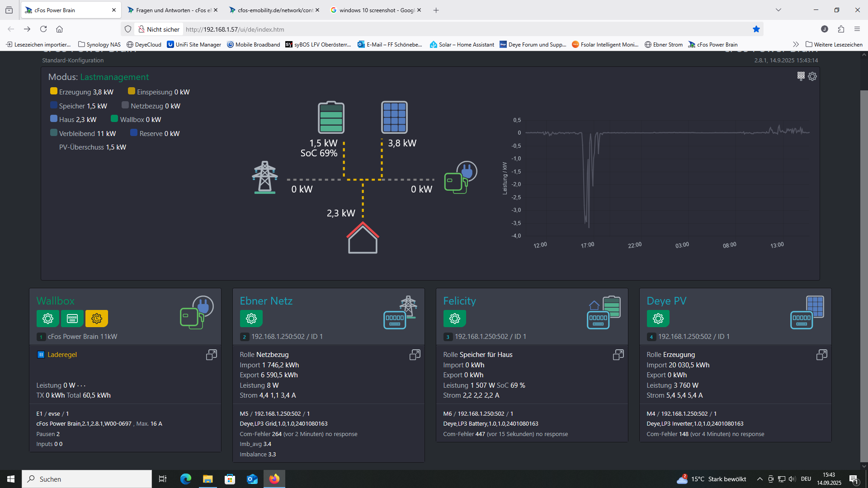The height and width of the screenshot is (488, 868).
Task: Open the weather widget 15°C
Action: click(711, 479)
